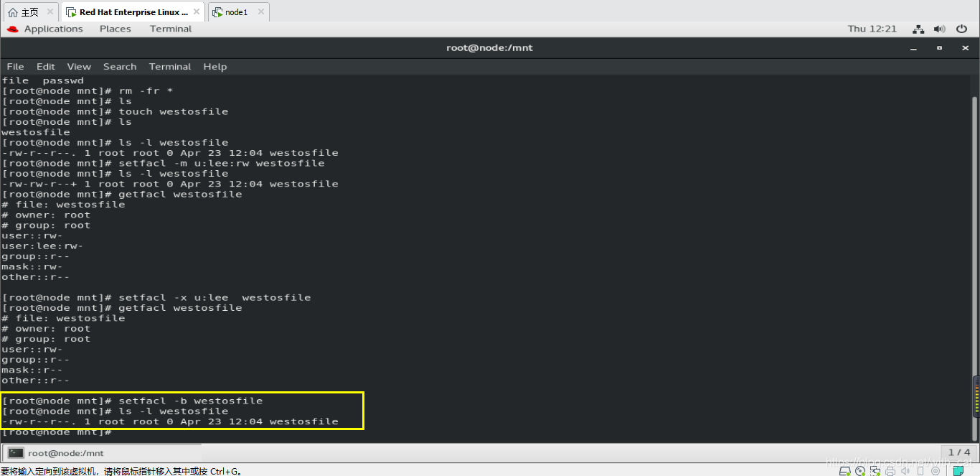
Task: Click the Thu 12:21 clock
Action: click(872, 29)
